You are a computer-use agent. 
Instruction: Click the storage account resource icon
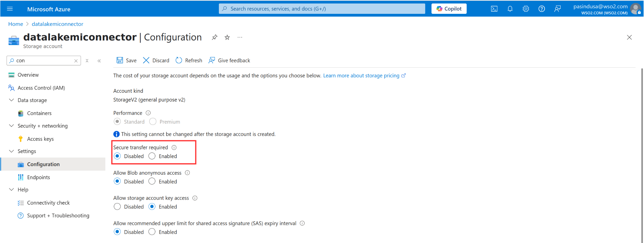coord(14,41)
